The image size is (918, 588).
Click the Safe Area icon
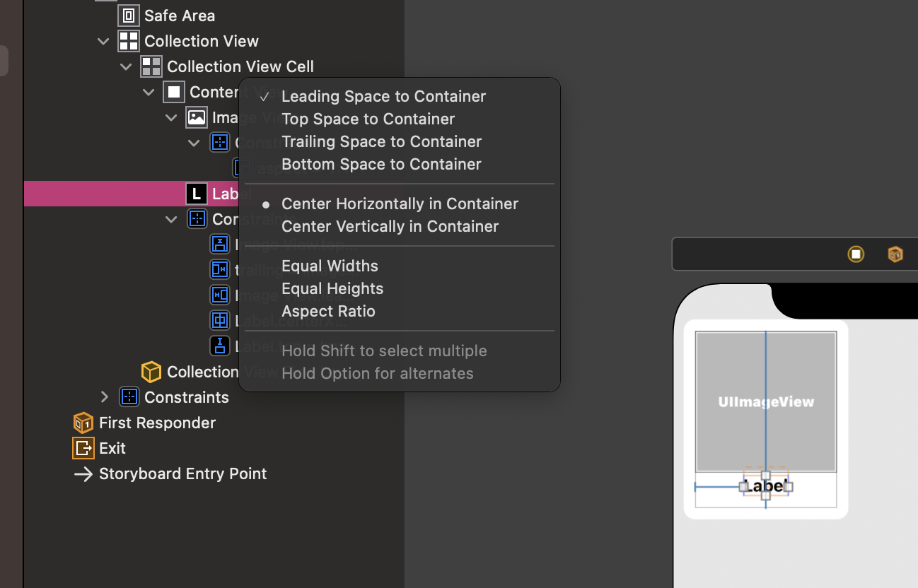click(129, 16)
